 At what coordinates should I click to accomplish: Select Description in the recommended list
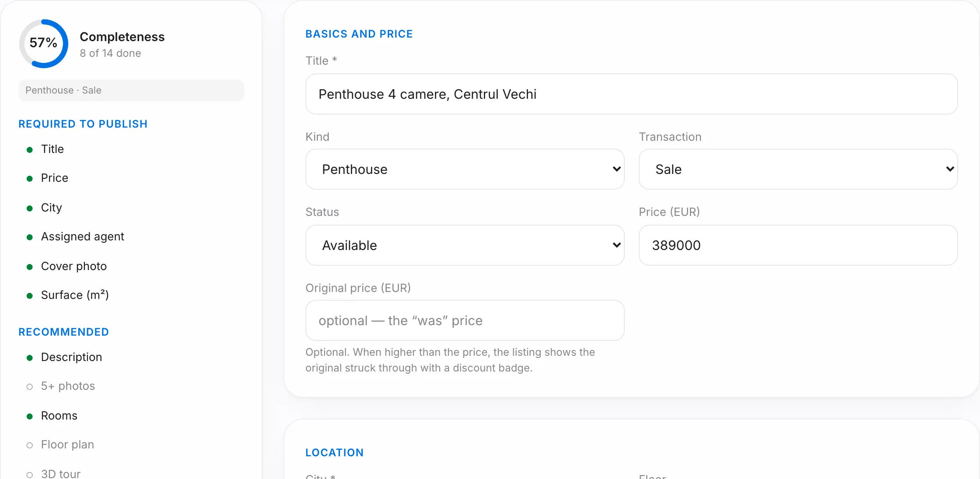pyautogui.click(x=71, y=357)
